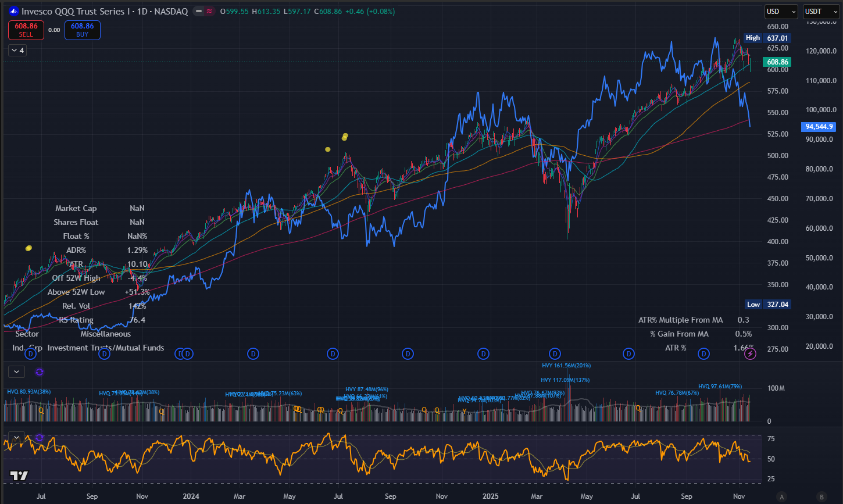This screenshot has width=843, height=504.
Task: Click the High 637.01 price label
Action: point(767,38)
